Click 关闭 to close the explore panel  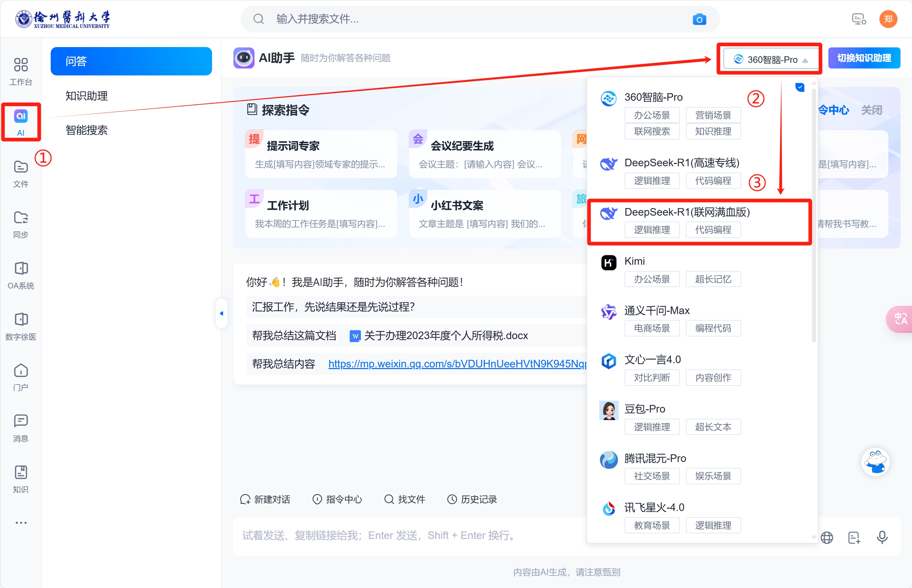point(872,110)
